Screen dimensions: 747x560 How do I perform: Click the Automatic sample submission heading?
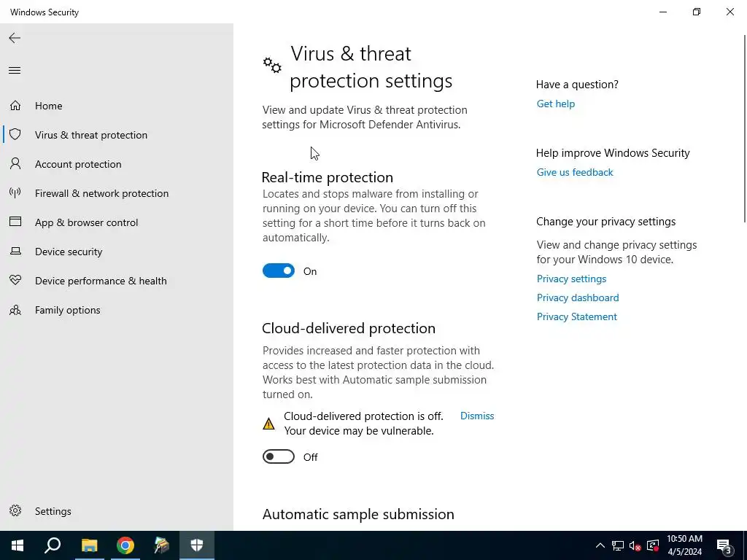pos(358,514)
